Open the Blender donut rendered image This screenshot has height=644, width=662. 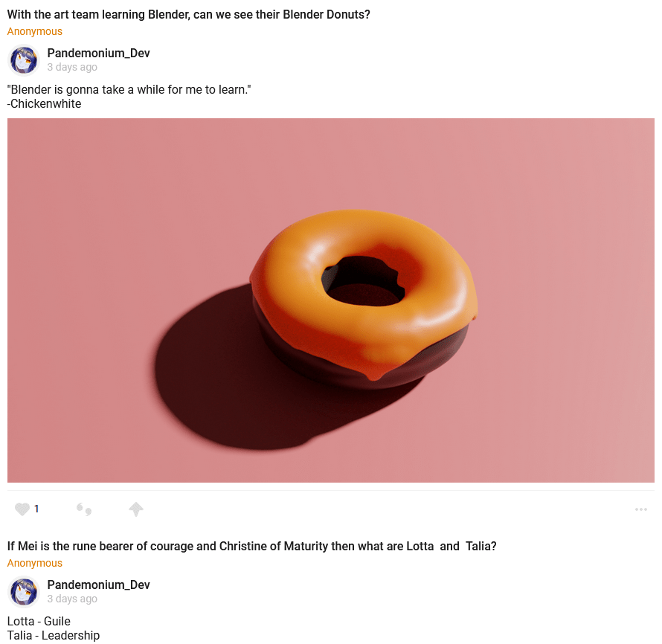330,300
